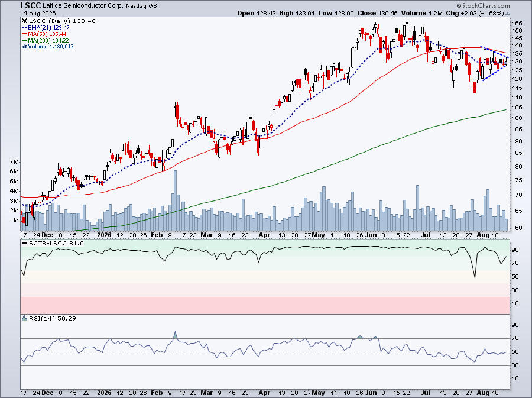Click the Nasdaq GS exchange label
The height and width of the screenshot is (398, 532).
pos(141,6)
